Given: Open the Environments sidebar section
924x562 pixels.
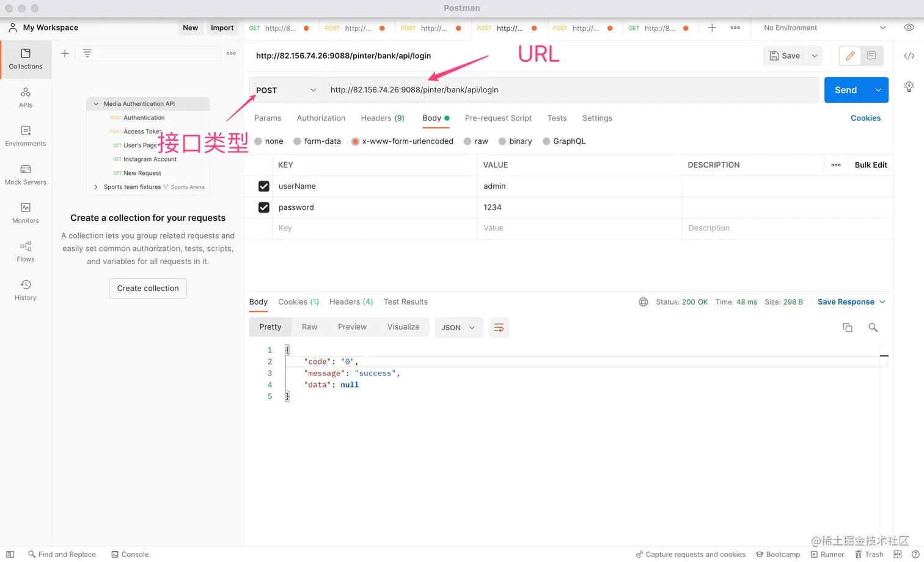Looking at the screenshot, I should 26,136.
